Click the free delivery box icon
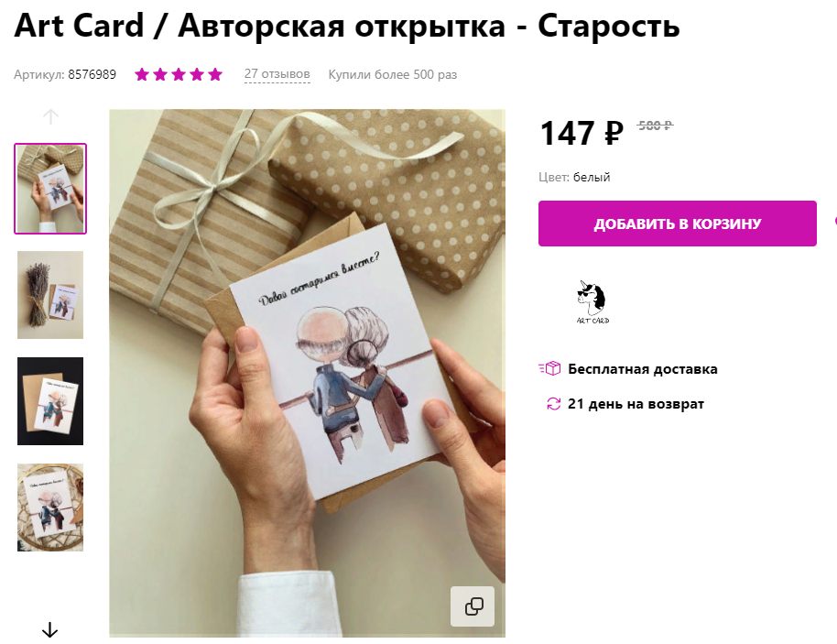Image resolution: width=837 pixels, height=644 pixels. pyautogui.click(x=549, y=368)
